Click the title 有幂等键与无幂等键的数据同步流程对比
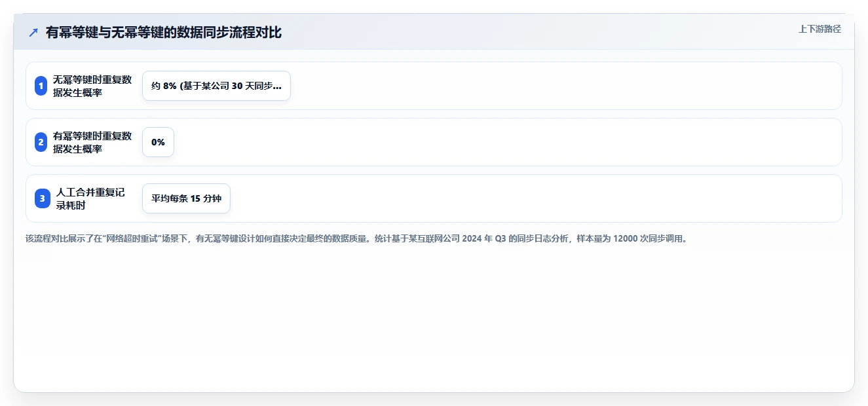Image resolution: width=868 pixels, height=406 pixels. coord(164,32)
